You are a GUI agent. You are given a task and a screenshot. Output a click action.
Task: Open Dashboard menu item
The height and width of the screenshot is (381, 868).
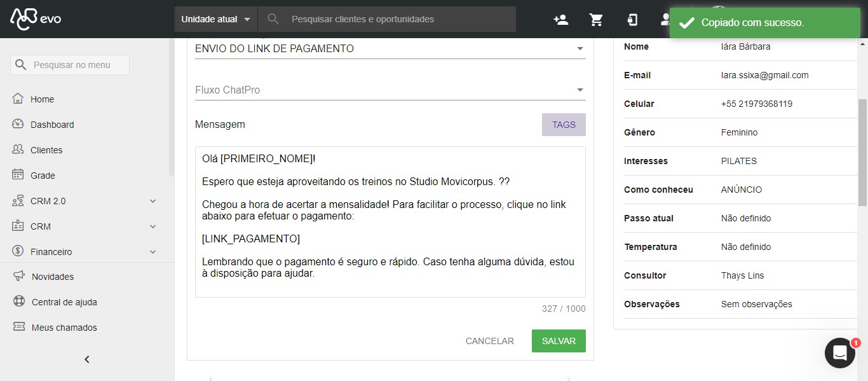52,125
